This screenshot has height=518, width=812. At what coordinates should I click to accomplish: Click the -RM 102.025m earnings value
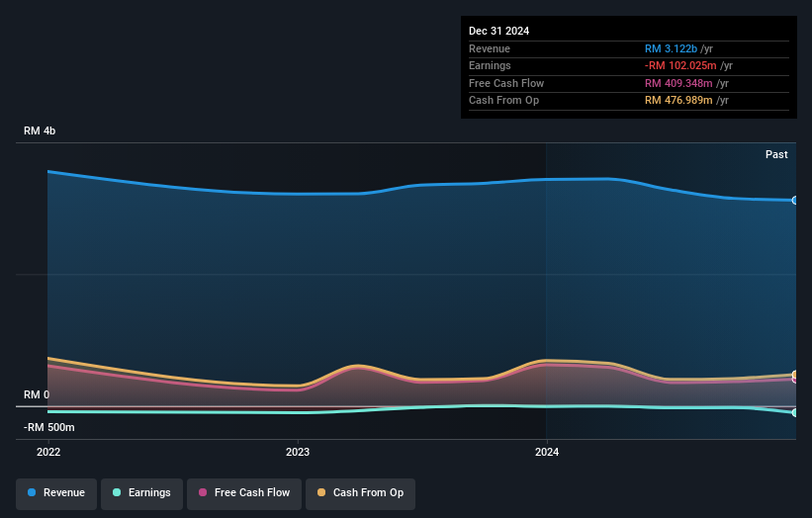click(680, 65)
